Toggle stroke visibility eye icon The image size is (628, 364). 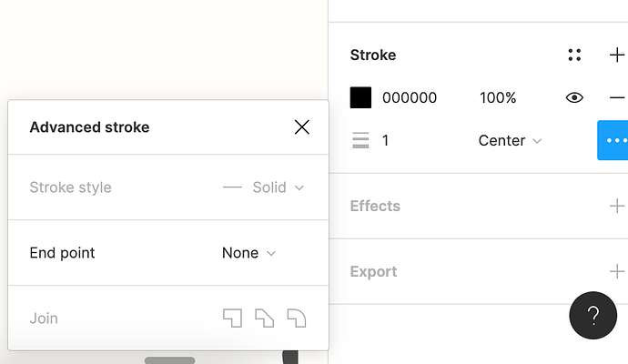tap(574, 97)
